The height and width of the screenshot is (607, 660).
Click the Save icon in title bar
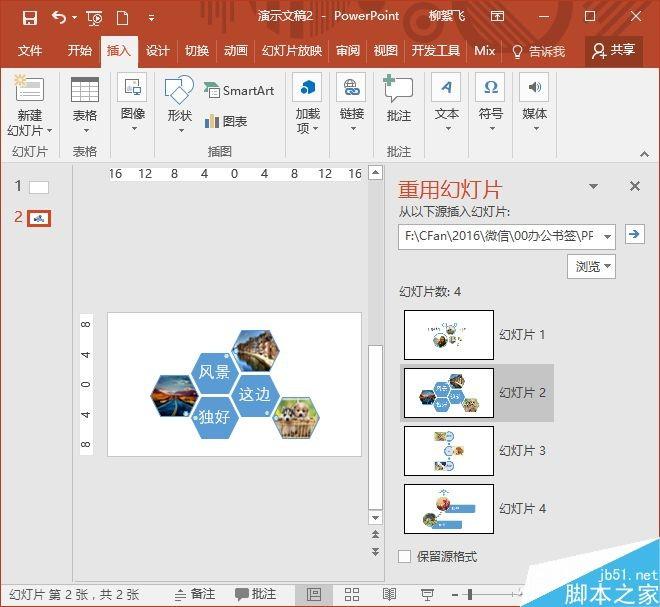click(29, 17)
